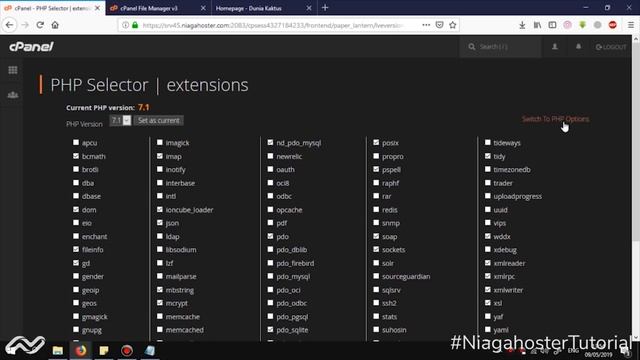Enable the imagick extension

click(x=160, y=142)
